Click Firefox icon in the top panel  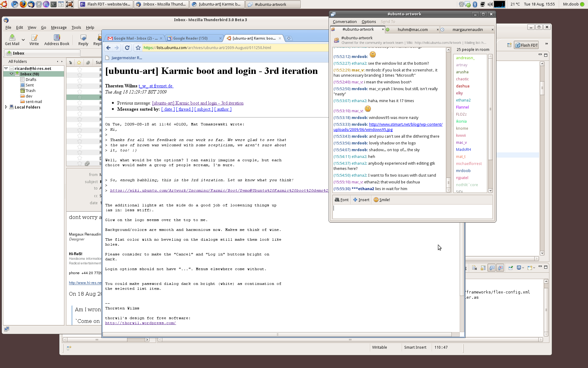point(23,4)
